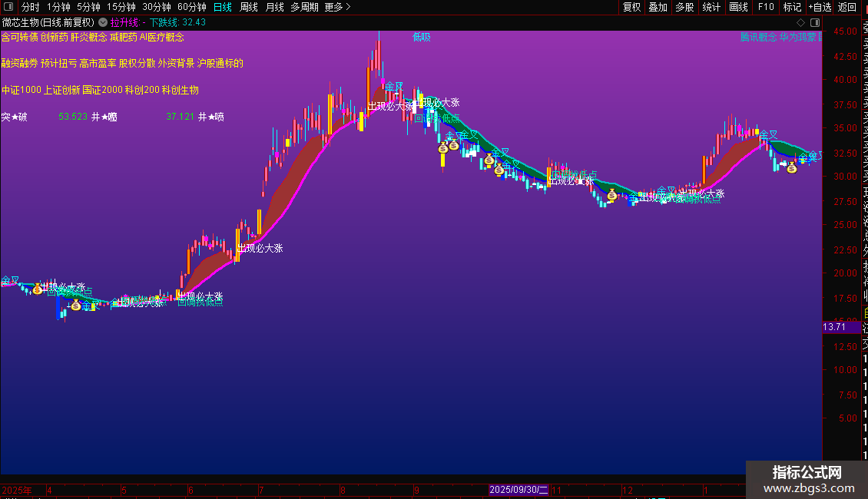Image resolution: width=868 pixels, height=499 pixels.
Task: Click the 上证创新 index tag
Action: [62, 90]
